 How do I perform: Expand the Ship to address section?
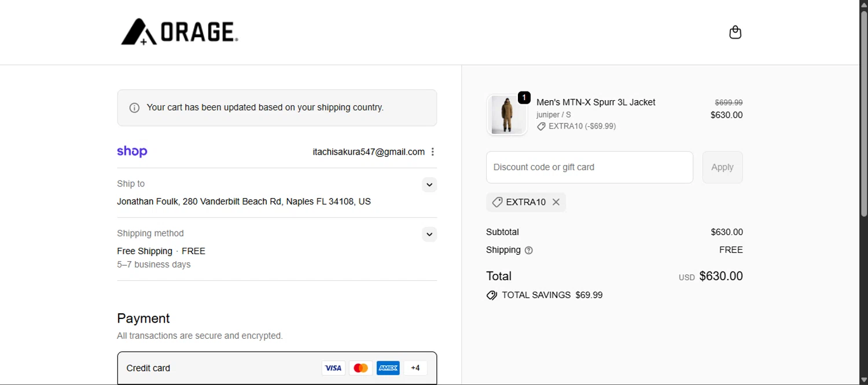pyautogui.click(x=429, y=185)
